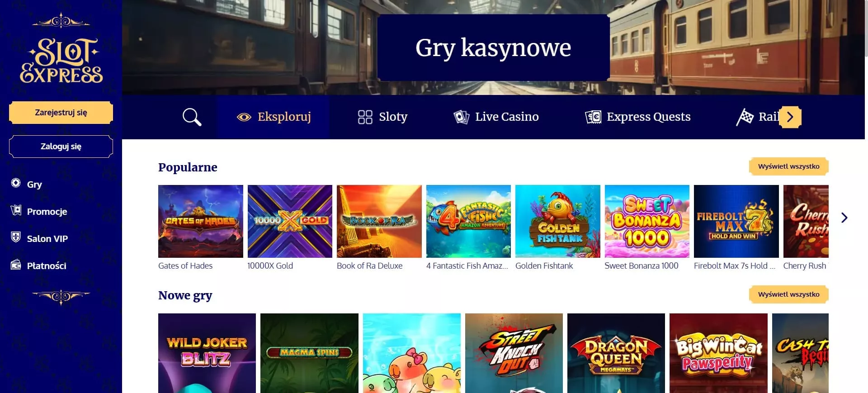Click the Salon VIP shield icon
Screen dimensions: 868x393
[16, 237]
